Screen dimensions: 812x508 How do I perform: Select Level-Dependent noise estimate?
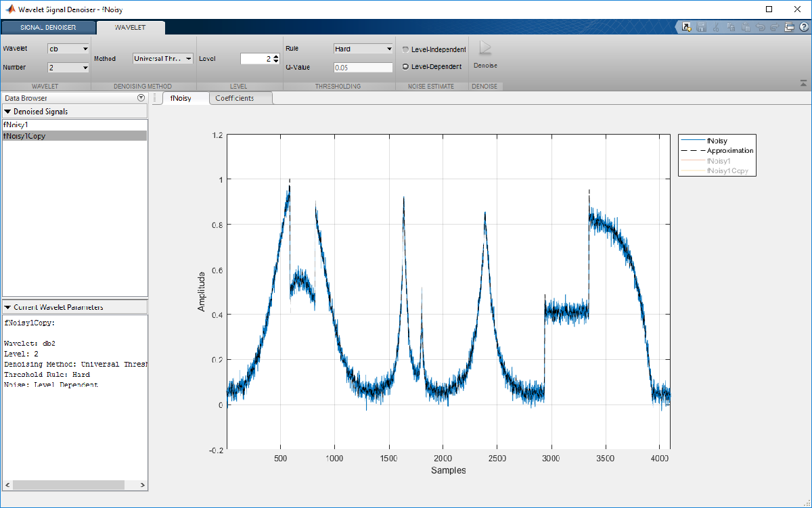click(406, 67)
